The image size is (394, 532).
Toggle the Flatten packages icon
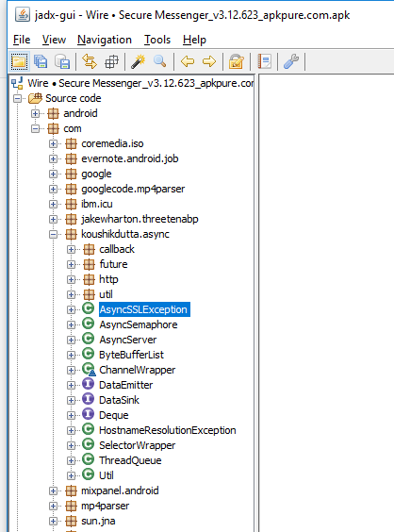[x=111, y=61]
